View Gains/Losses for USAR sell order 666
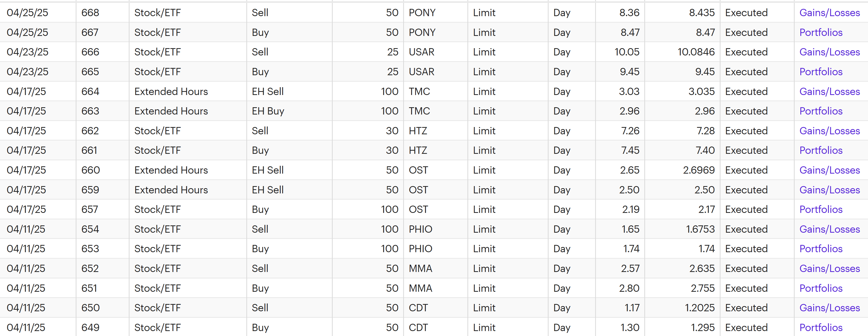Screen dimensions: 868x336 [x=829, y=52]
